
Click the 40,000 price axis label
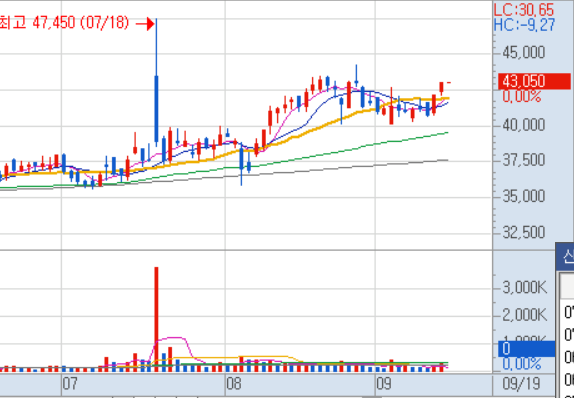coord(524,126)
